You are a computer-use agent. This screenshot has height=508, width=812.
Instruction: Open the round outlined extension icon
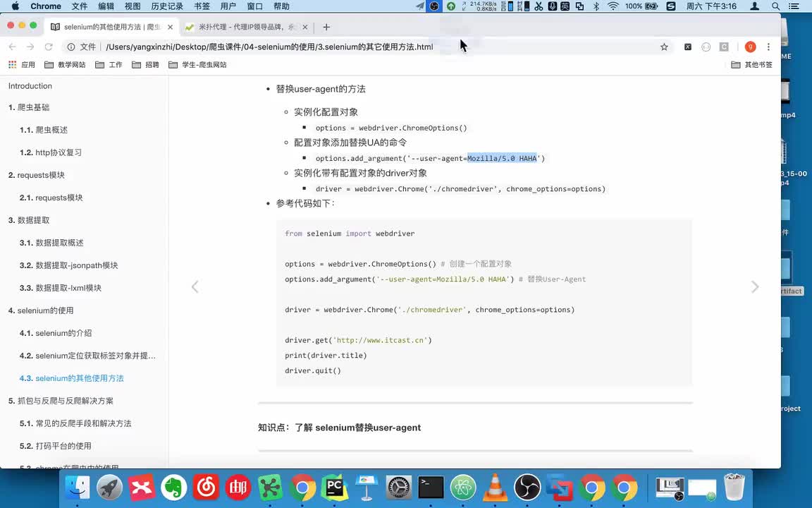(706, 47)
